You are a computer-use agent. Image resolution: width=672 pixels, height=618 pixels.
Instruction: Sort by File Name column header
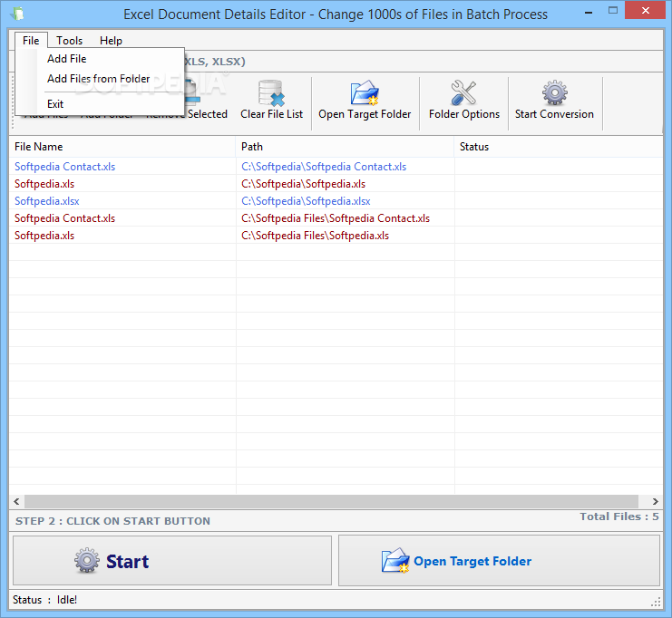coord(122,147)
